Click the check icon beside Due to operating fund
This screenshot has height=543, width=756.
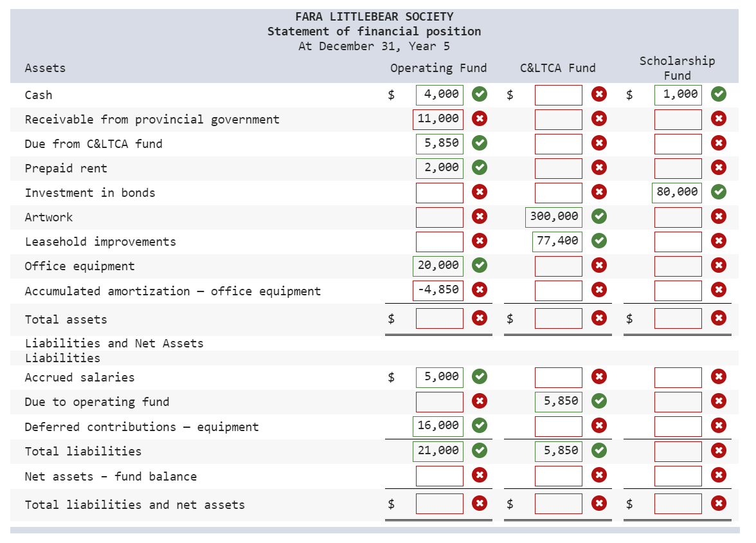[x=598, y=401]
